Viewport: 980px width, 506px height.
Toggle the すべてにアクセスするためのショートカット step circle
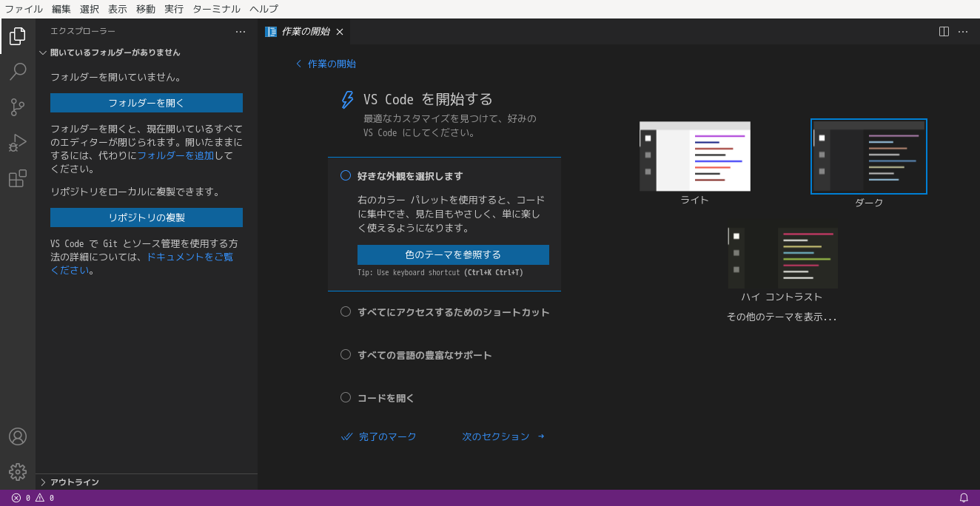pos(346,311)
